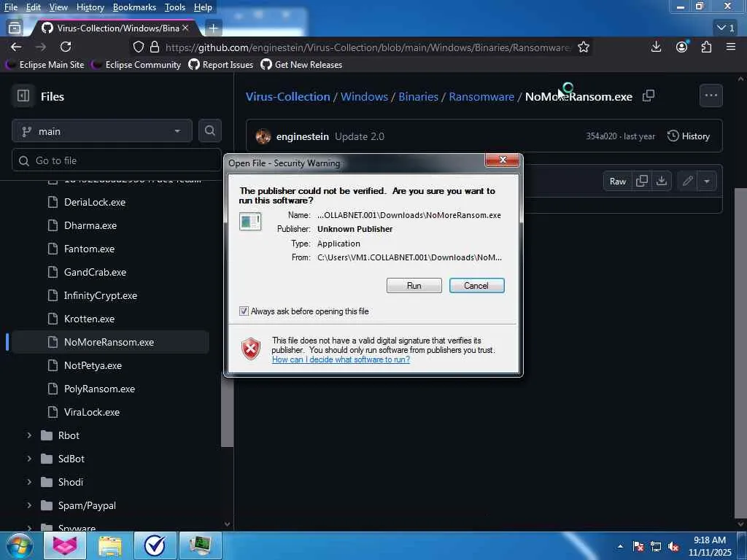
Task: Click the file search magnifier button
Action: coord(209,131)
